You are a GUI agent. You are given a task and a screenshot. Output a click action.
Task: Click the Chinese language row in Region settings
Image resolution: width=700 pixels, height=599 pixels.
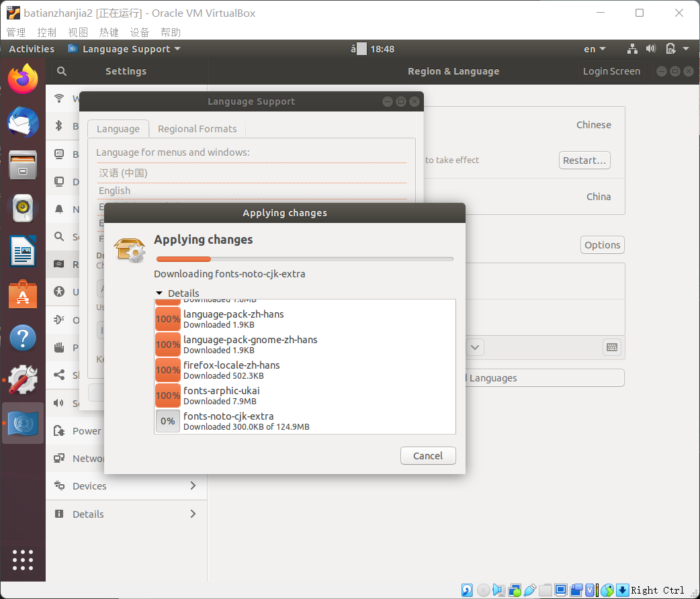pyautogui.click(x=524, y=125)
